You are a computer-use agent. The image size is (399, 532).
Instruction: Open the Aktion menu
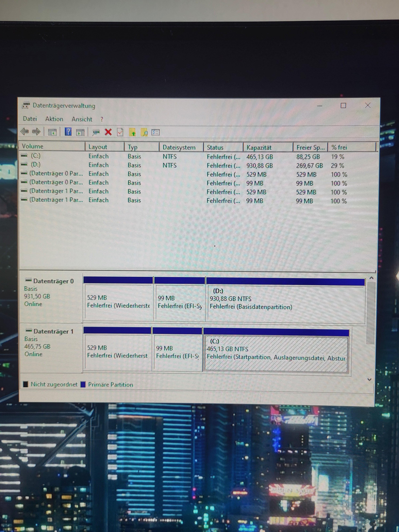54,119
